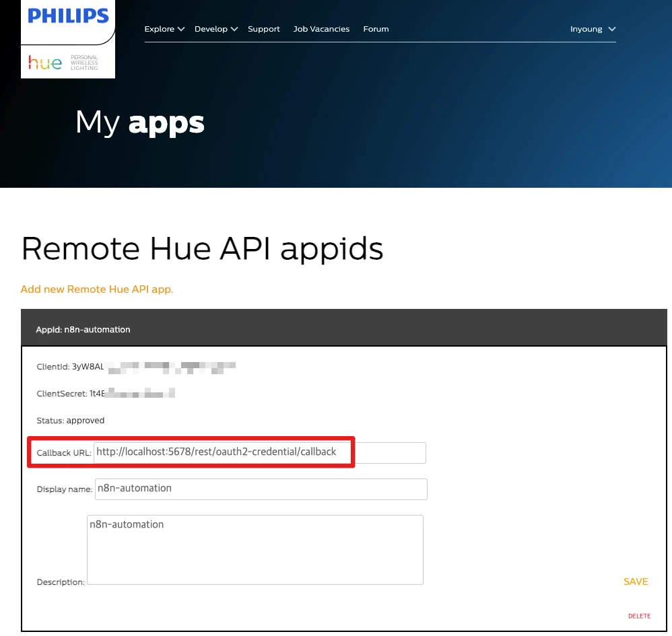Click into the Display name field
This screenshot has width=672, height=636.
(x=261, y=489)
